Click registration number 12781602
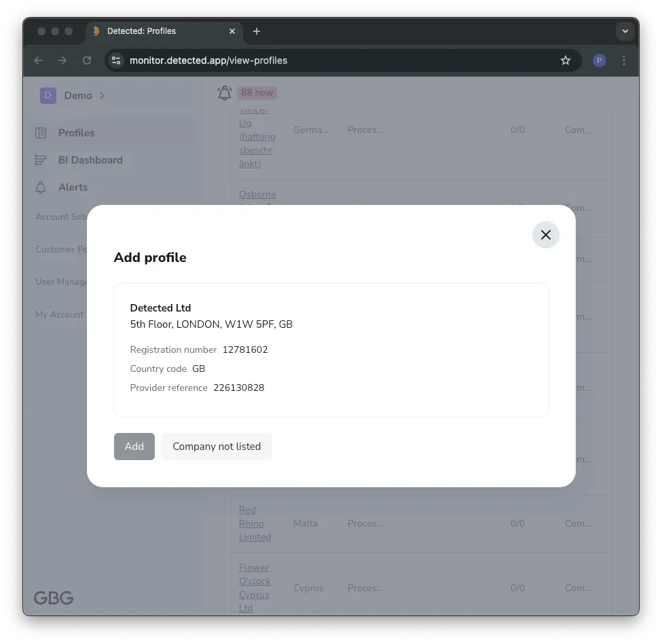The image size is (662, 644). point(245,350)
